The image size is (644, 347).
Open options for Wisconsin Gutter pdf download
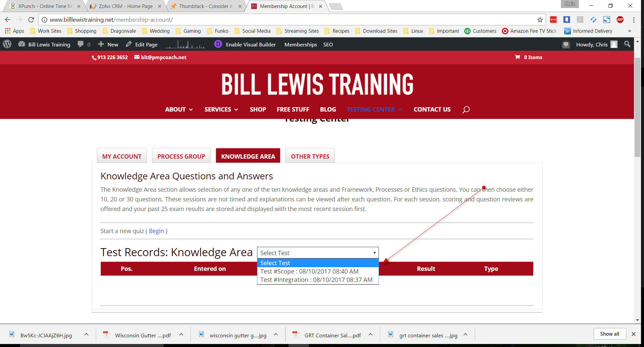coord(181,334)
